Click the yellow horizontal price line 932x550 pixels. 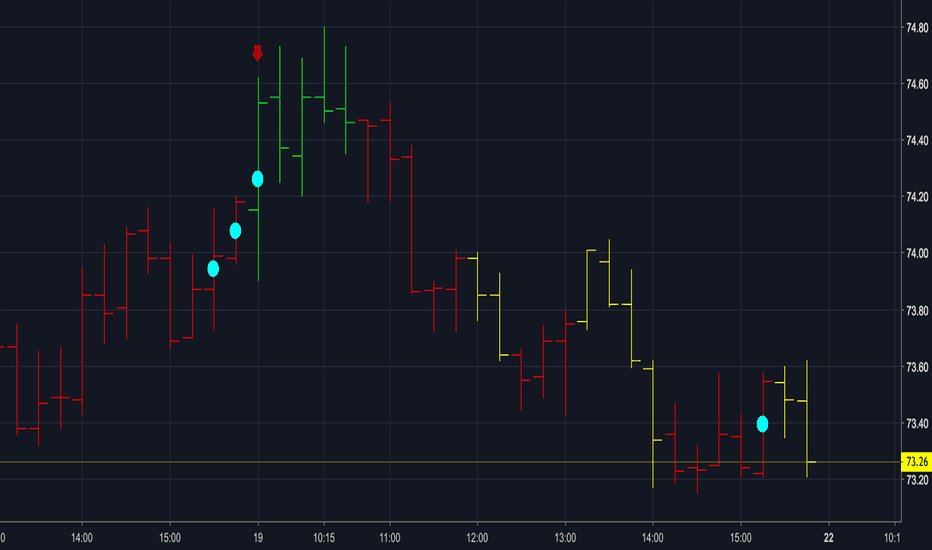click(451, 462)
